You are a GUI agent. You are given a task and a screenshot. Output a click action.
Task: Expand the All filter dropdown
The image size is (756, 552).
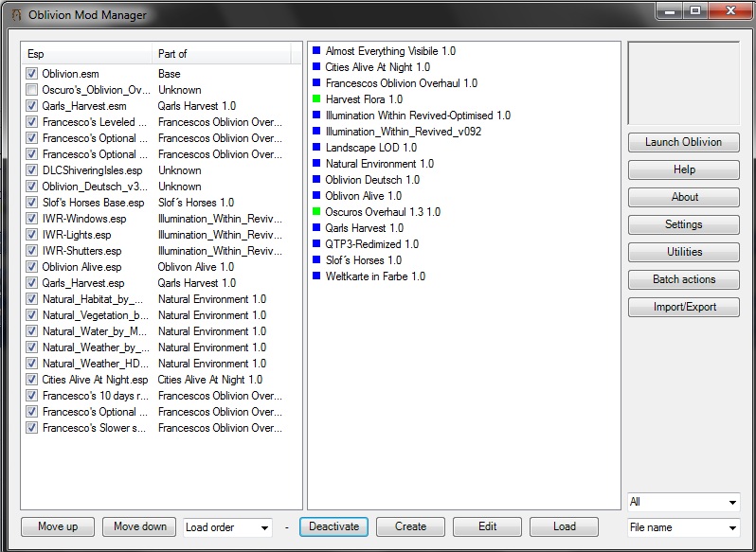click(x=682, y=502)
